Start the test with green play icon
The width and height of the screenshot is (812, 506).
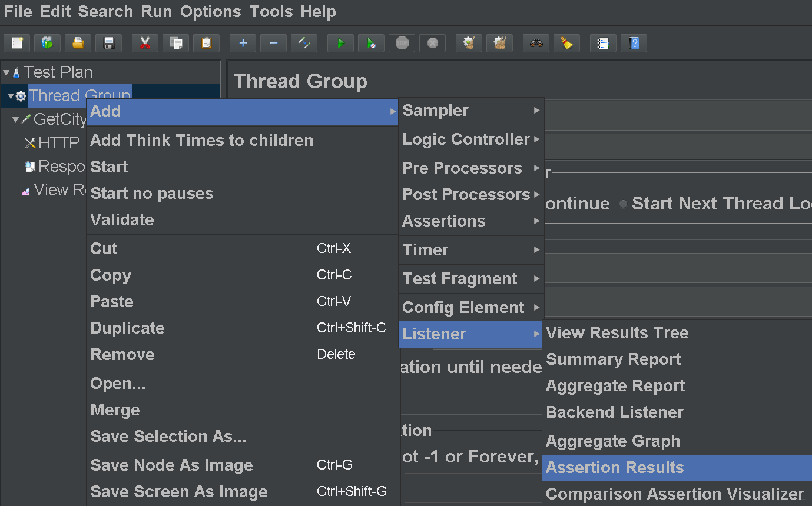340,43
